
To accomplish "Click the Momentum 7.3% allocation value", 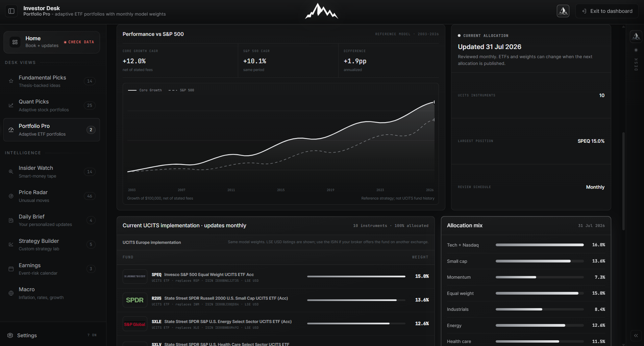I will [600, 277].
